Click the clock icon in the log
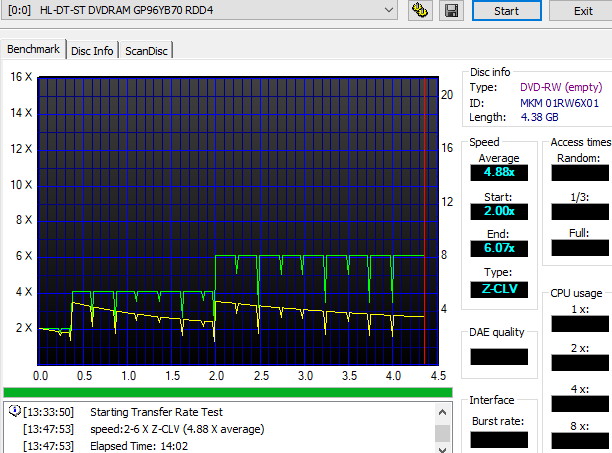The width and height of the screenshot is (612, 453). click(x=14, y=412)
